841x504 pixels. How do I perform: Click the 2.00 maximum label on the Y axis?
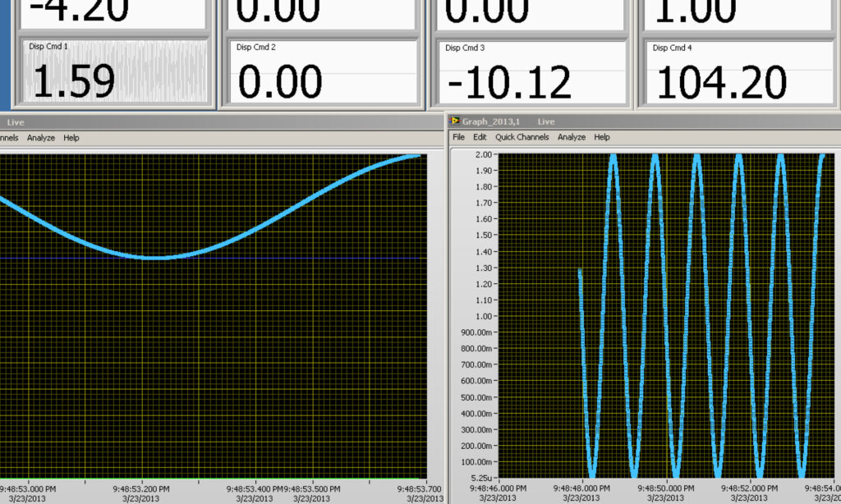tap(483, 154)
